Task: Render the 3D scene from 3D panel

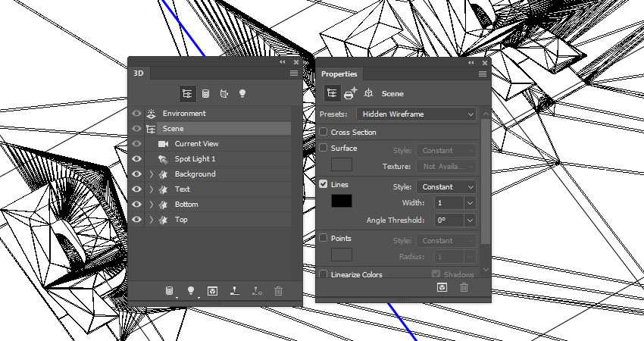Action: pyautogui.click(x=212, y=291)
